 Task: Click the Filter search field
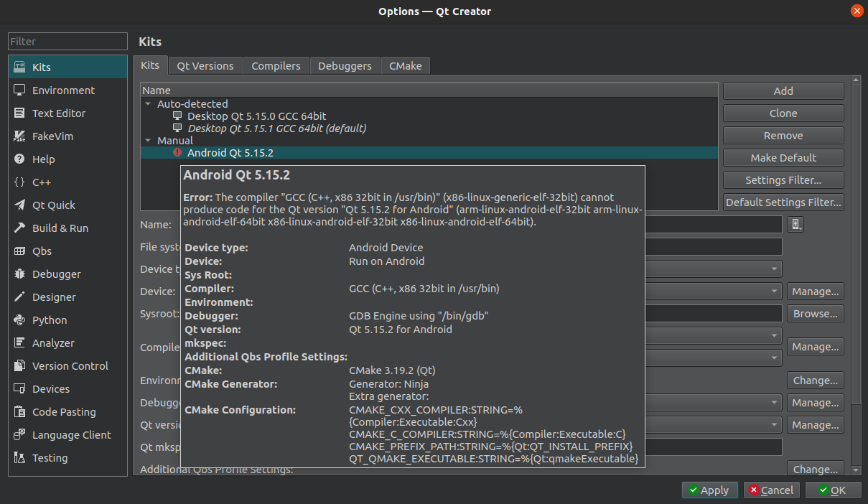pyautogui.click(x=67, y=42)
